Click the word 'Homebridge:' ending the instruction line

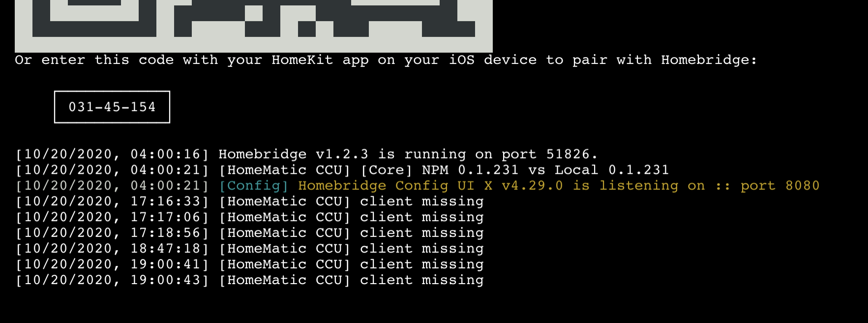coord(709,60)
